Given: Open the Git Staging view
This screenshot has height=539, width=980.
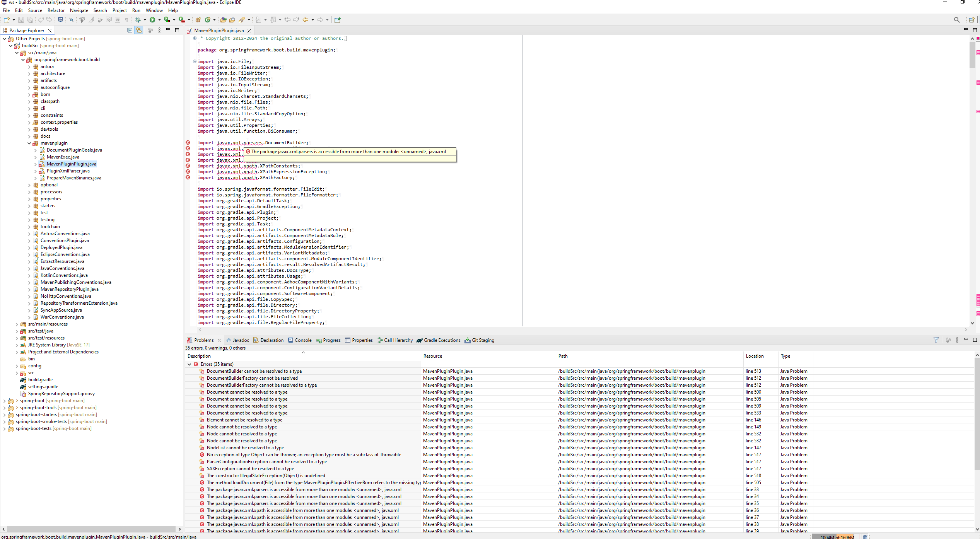Looking at the screenshot, I should (x=483, y=340).
